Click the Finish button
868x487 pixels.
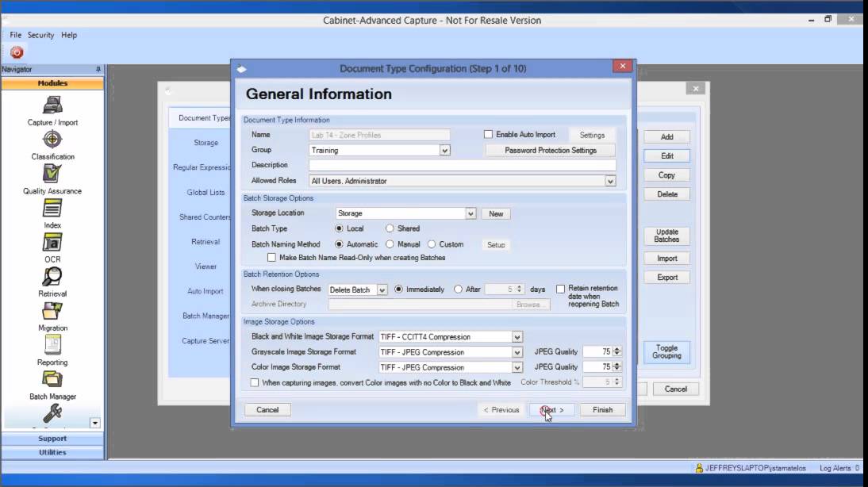[x=602, y=410]
